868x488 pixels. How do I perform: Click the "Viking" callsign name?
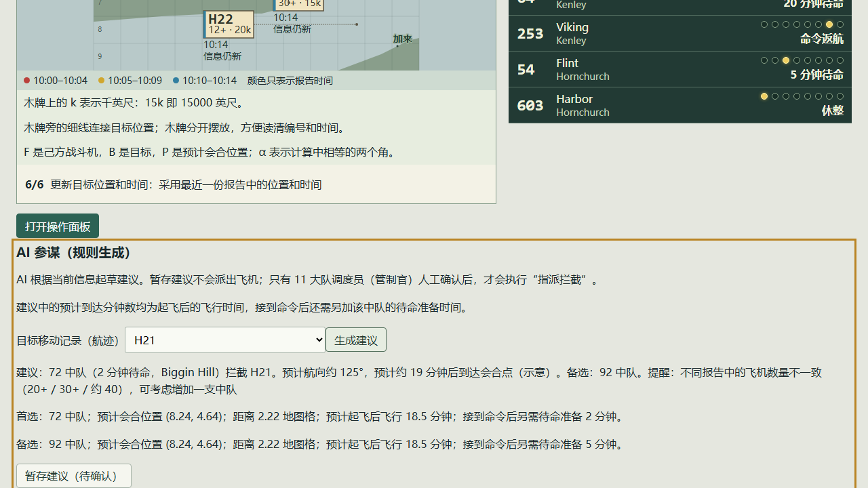pyautogui.click(x=572, y=27)
